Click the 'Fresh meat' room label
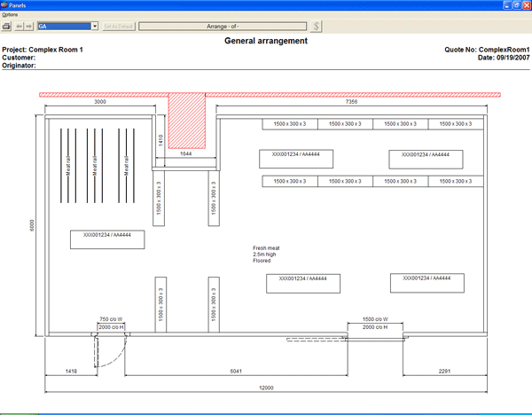 [266, 249]
